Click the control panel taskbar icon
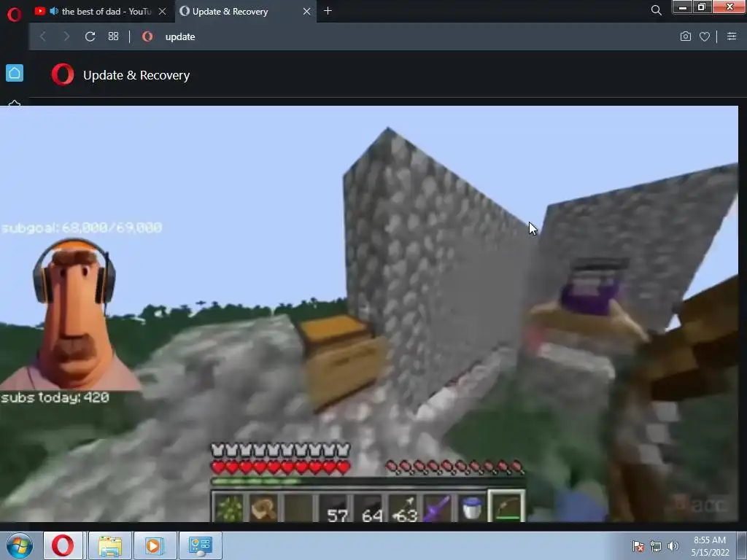This screenshot has height=560, width=747. click(x=200, y=545)
